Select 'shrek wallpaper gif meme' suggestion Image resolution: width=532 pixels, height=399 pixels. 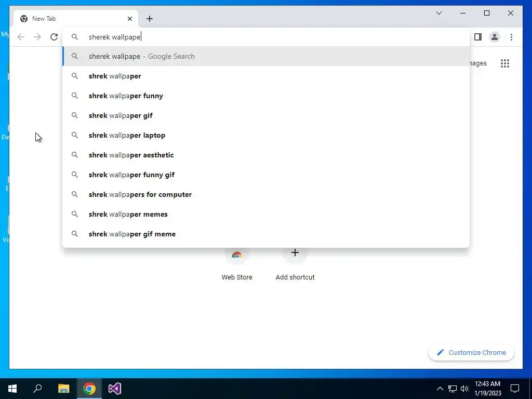[267, 234]
